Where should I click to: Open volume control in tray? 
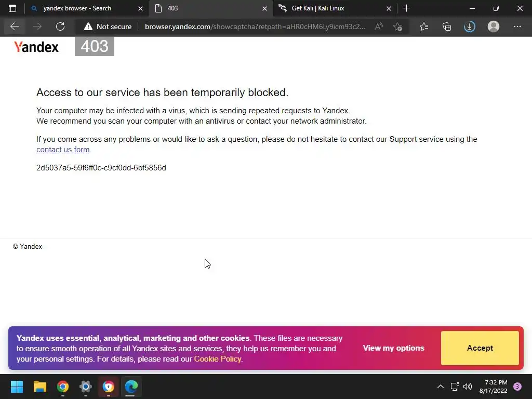[x=468, y=387]
